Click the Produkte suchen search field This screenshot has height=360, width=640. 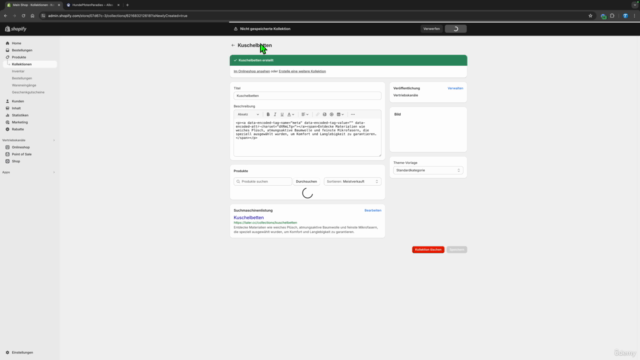click(263, 181)
